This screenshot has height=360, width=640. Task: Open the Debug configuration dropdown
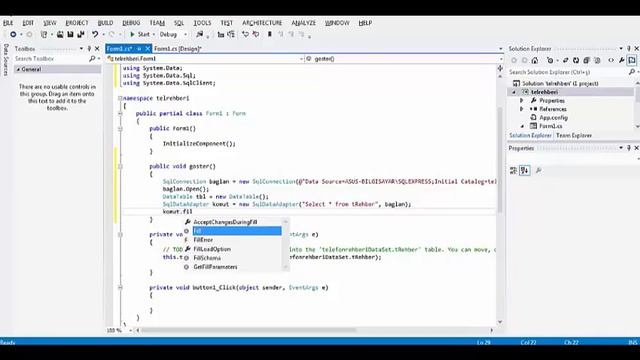tap(186, 35)
